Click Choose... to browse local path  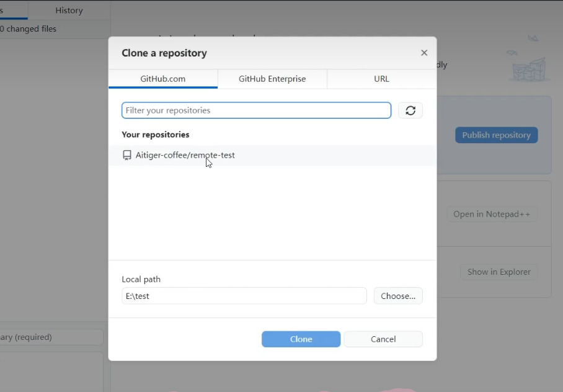click(x=398, y=296)
